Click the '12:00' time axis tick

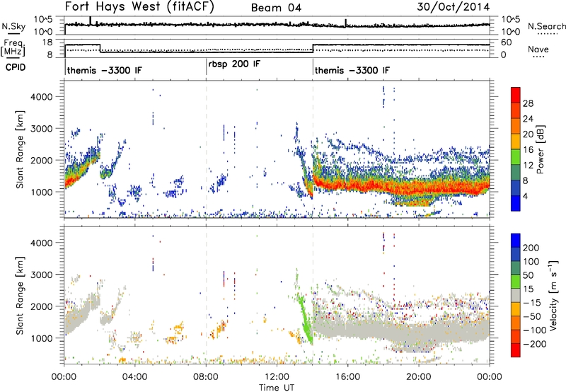277,376
